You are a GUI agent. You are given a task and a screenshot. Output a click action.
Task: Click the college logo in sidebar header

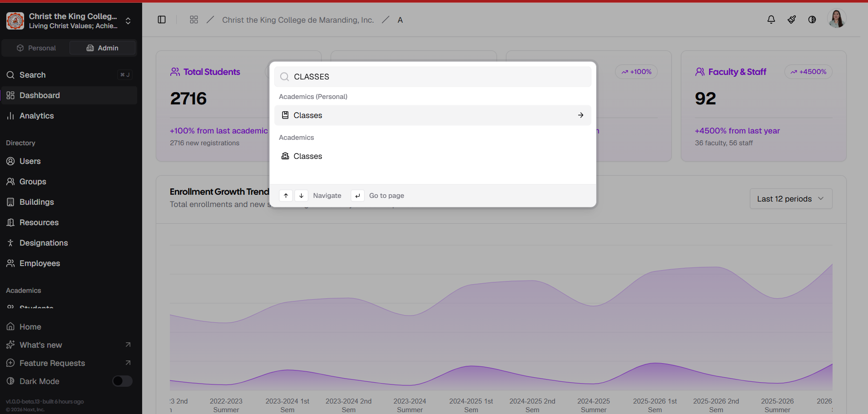click(15, 20)
